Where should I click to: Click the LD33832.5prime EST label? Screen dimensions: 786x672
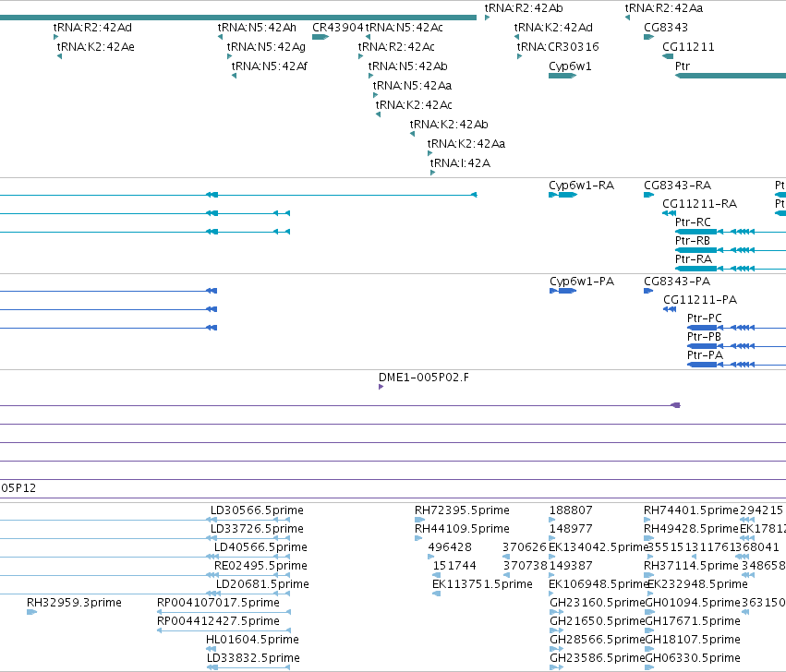[253, 658]
